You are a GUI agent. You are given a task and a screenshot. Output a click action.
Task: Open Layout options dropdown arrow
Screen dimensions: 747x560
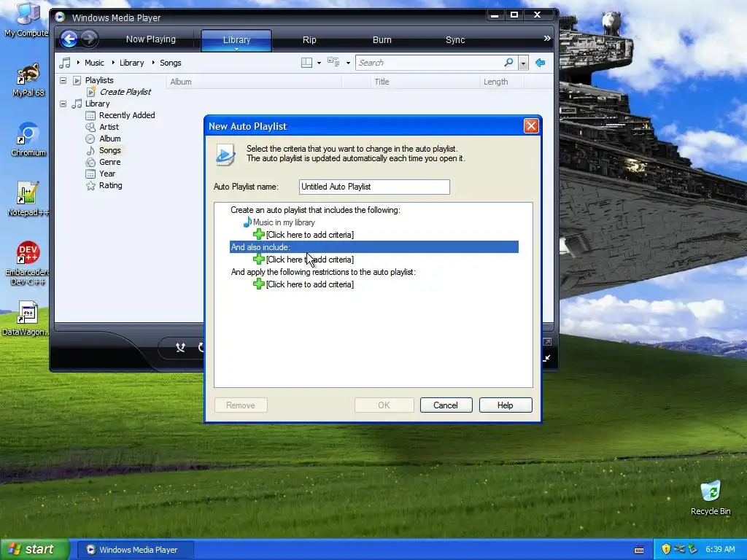pyautogui.click(x=319, y=63)
